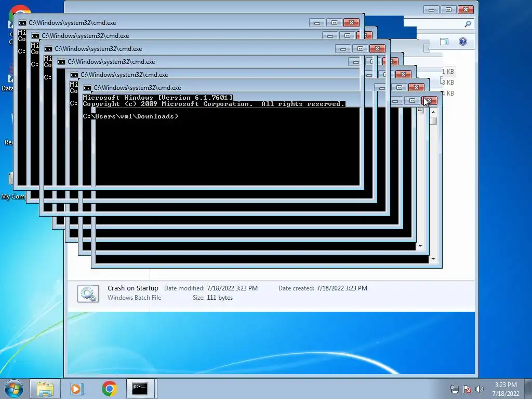532x399 pixels.
Task: Maximize the uppermost cmd.exe window
Action: click(x=334, y=23)
